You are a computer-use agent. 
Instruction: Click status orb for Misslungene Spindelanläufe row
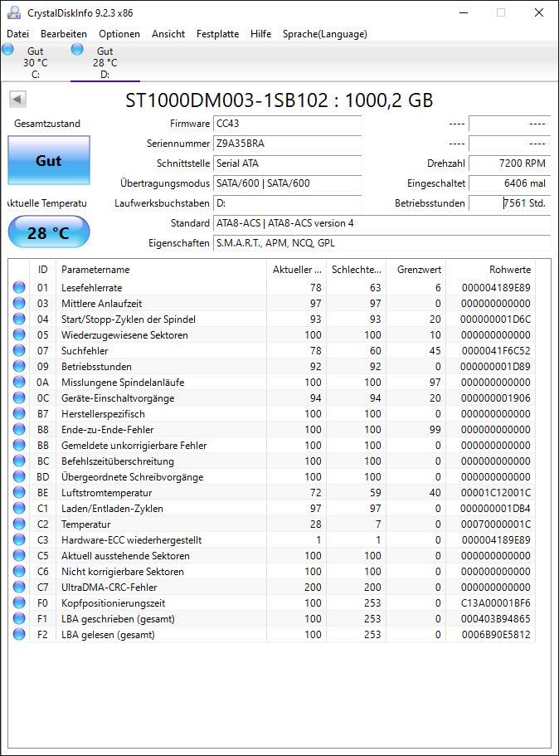pyautogui.click(x=19, y=382)
